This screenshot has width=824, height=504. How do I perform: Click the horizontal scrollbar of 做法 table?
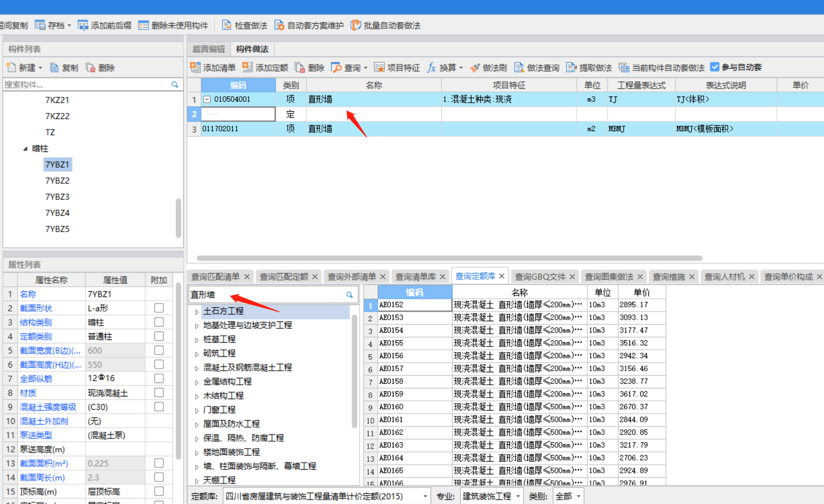point(449,258)
